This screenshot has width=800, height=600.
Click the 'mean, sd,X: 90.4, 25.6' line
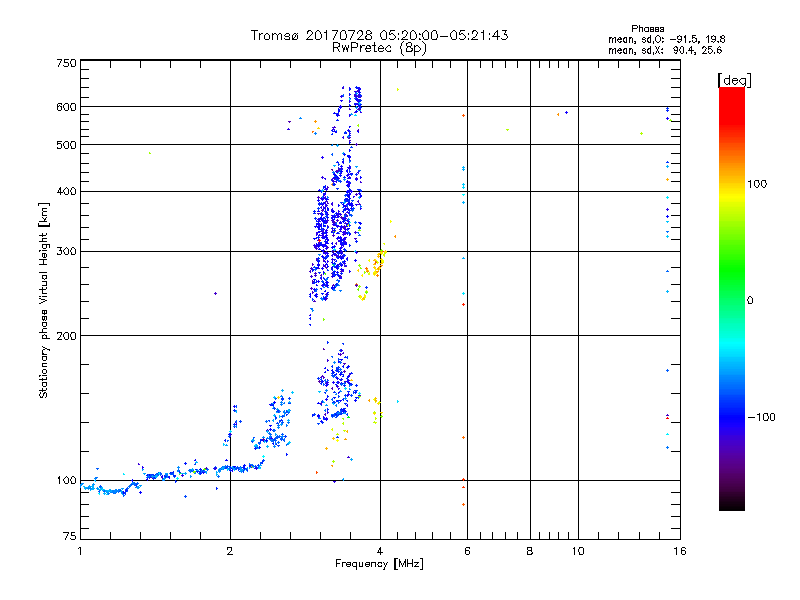[x=665, y=50]
